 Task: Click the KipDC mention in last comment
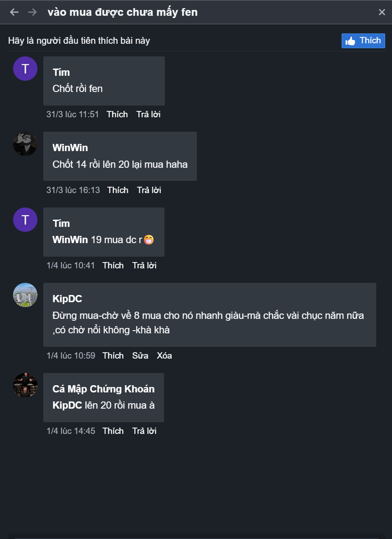(x=67, y=405)
